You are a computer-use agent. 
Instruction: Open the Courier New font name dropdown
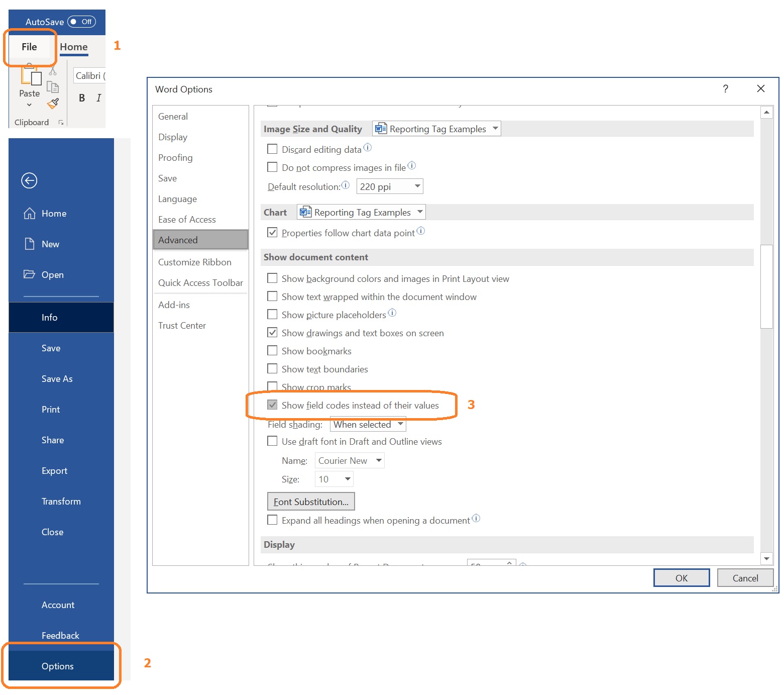click(350, 461)
